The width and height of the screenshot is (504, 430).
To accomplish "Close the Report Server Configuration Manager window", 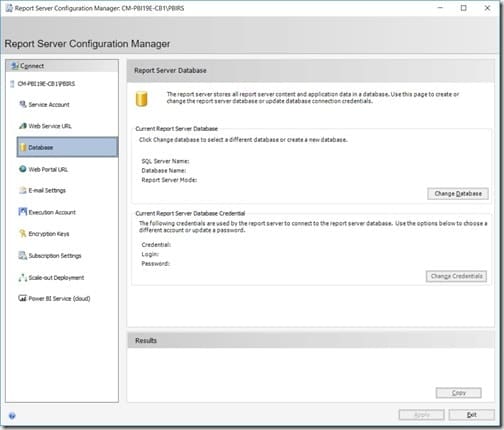I will pyautogui.click(x=487, y=8).
